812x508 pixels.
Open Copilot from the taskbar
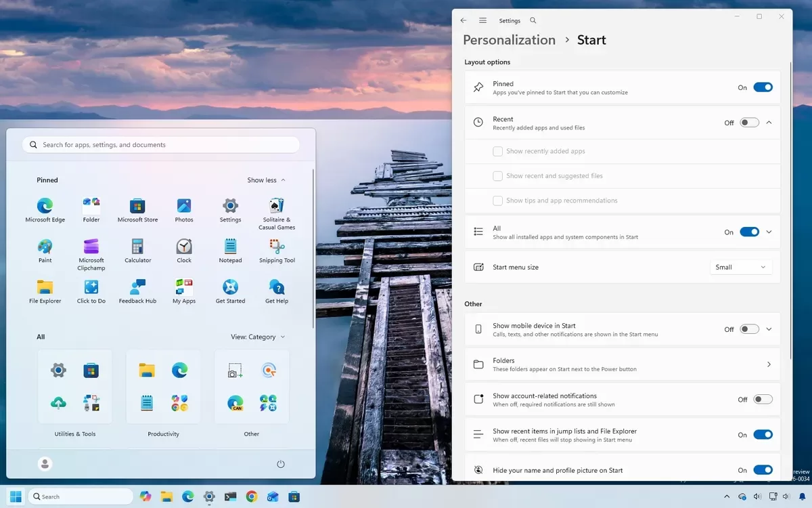145,496
